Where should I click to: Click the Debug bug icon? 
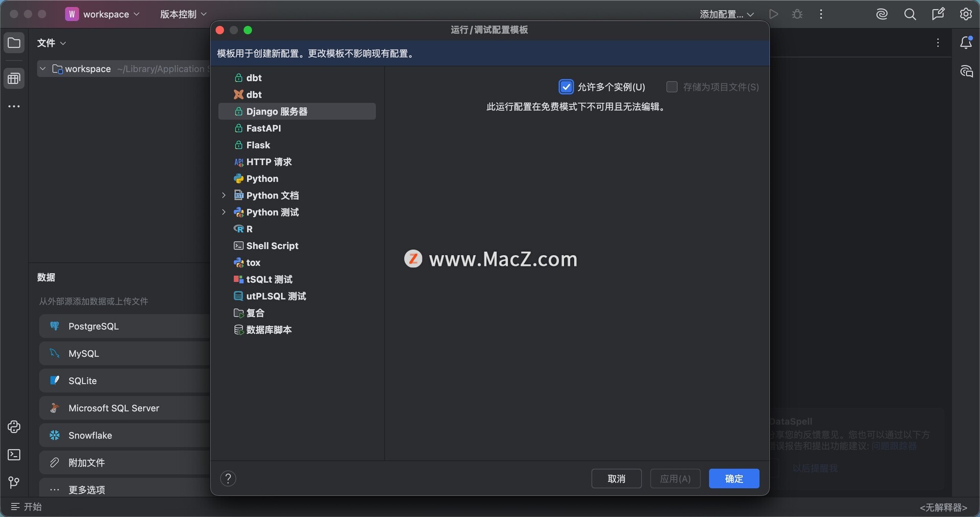point(797,14)
